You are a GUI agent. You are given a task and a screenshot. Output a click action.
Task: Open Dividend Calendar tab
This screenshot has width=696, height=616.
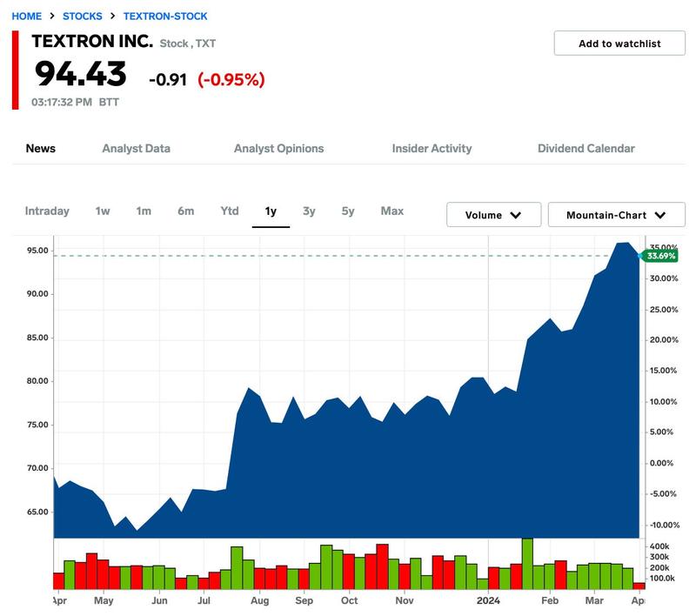[x=586, y=148]
